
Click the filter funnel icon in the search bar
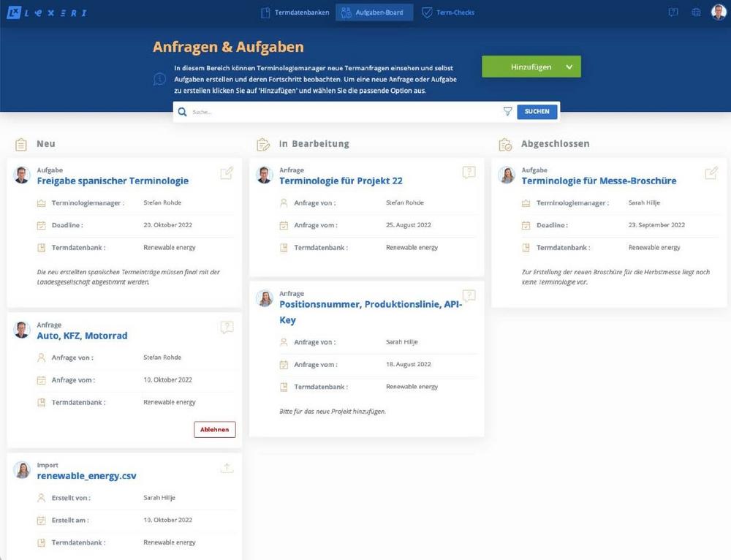click(x=507, y=112)
